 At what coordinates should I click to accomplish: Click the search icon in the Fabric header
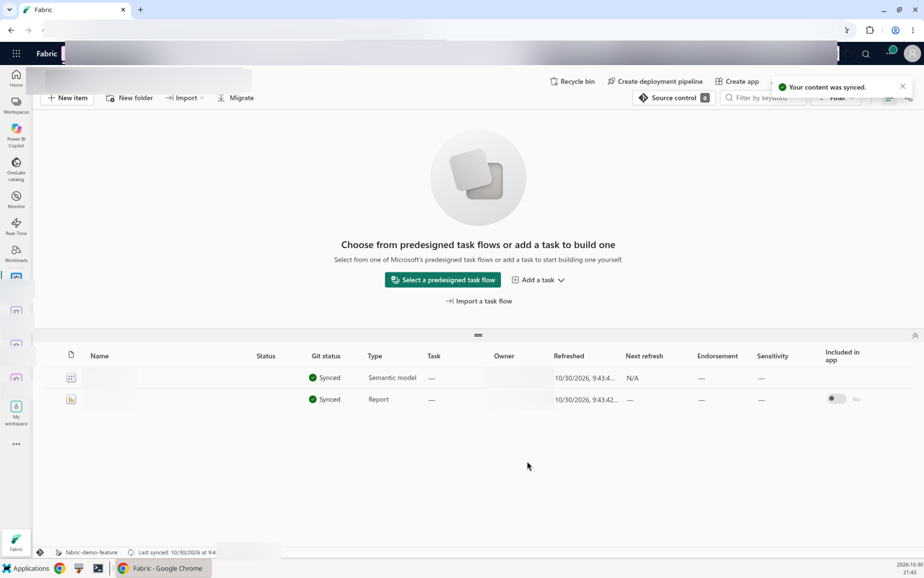[x=866, y=54]
